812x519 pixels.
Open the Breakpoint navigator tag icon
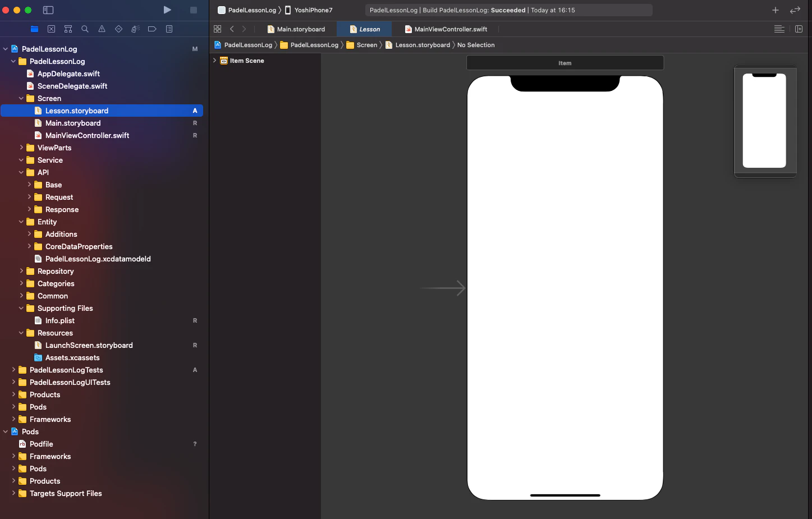(x=152, y=29)
